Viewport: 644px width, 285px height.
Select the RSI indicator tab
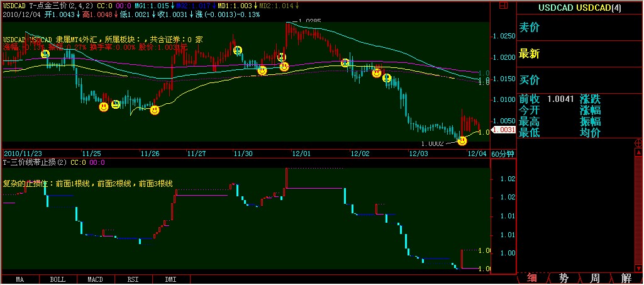point(133,280)
